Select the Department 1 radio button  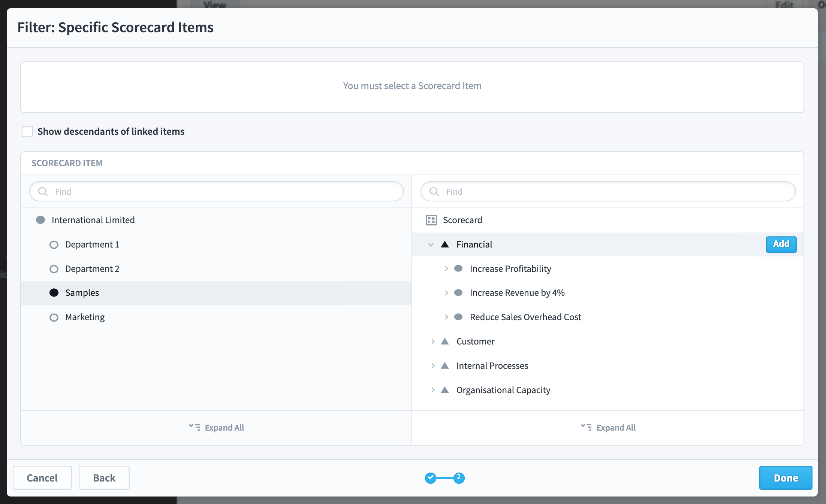coord(54,245)
